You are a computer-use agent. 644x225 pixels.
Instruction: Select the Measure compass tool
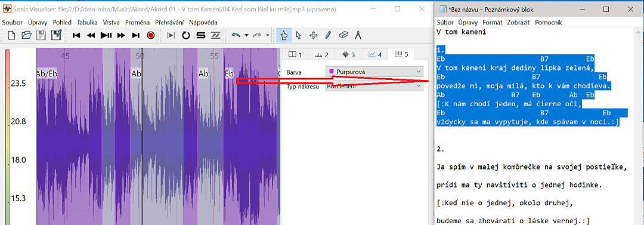tap(358, 35)
